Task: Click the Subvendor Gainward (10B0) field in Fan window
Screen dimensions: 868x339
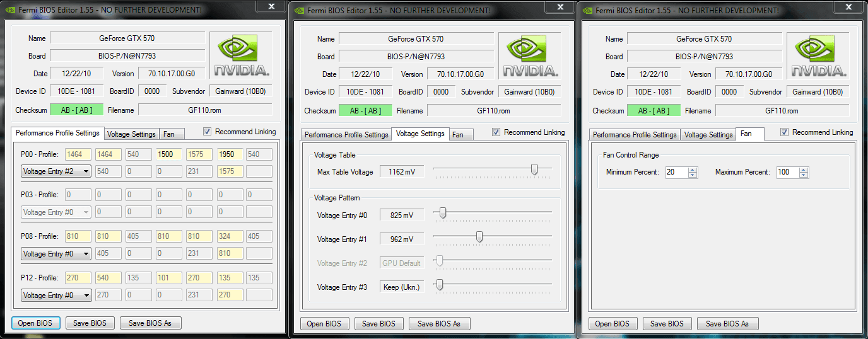Action: [x=818, y=92]
